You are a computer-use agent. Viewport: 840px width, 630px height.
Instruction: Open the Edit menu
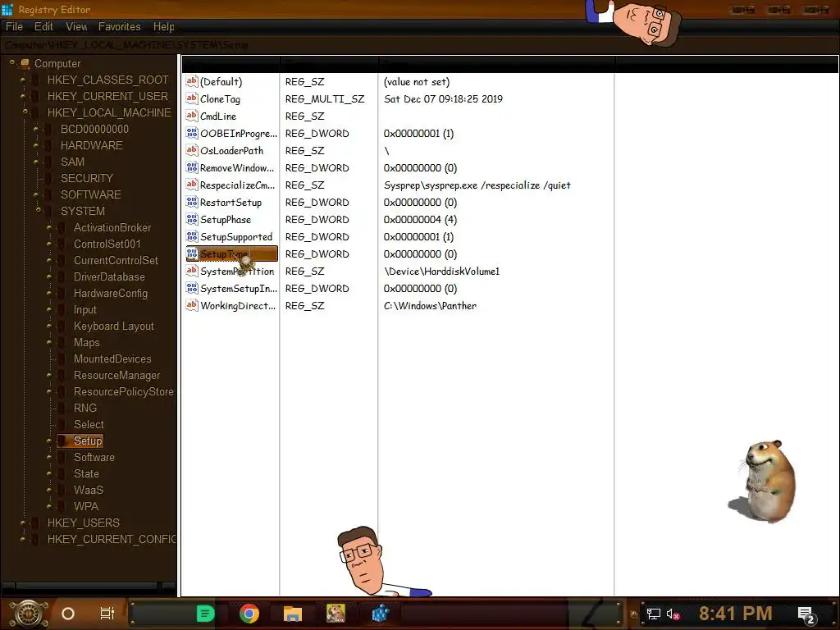(43, 27)
